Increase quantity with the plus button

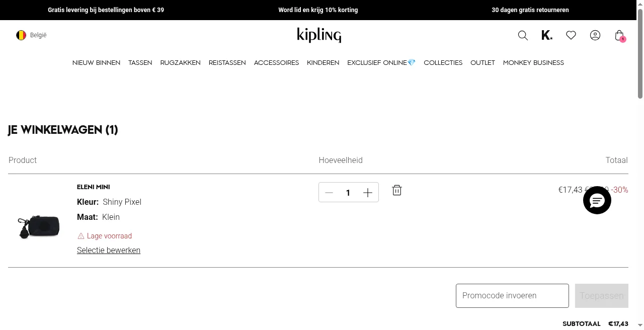(368, 193)
